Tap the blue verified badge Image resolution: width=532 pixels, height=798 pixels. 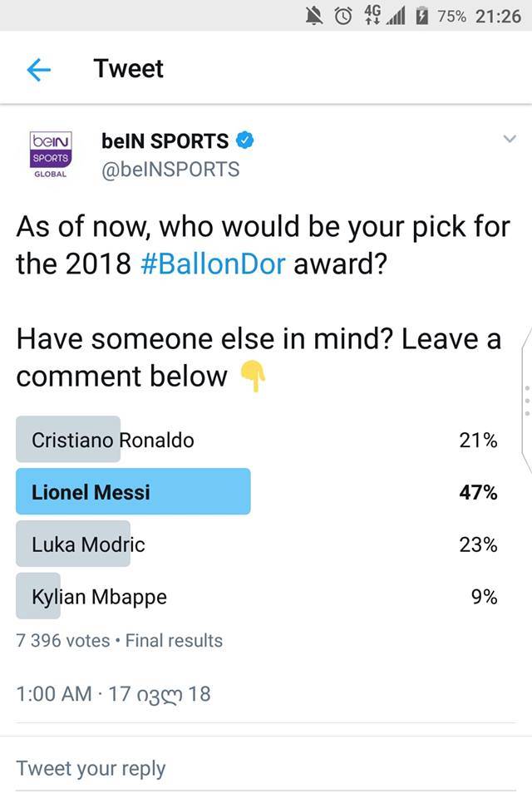pos(244,140)
